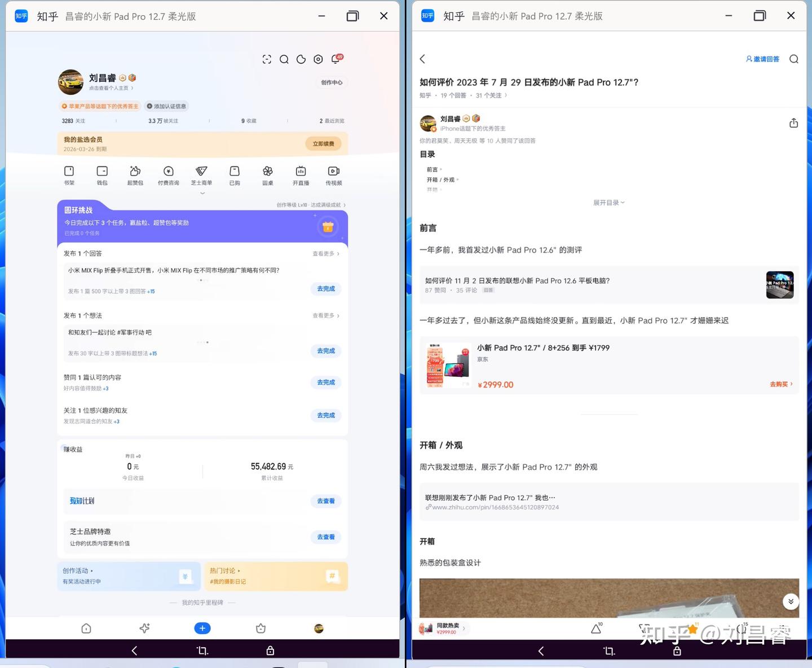Open the 超赞包 shortcut

click(x=135, y=175)
